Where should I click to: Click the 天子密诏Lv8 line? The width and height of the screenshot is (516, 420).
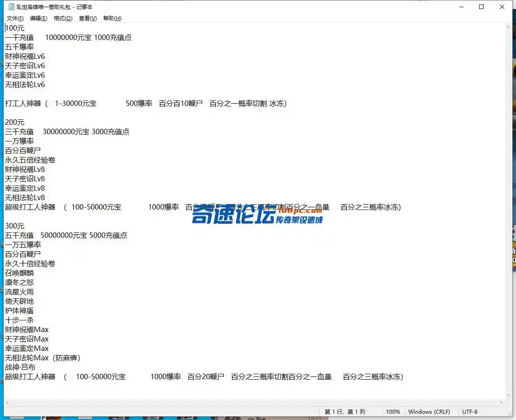25,179
